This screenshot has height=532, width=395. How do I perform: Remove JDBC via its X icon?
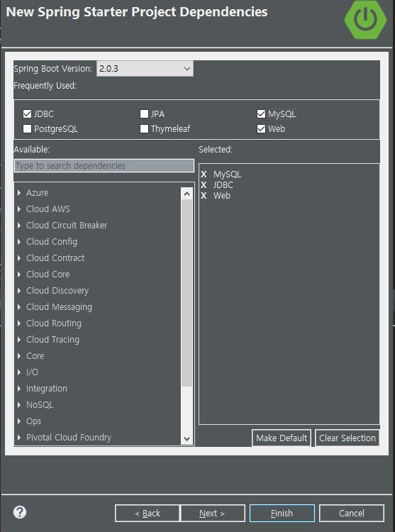(204, 185)
